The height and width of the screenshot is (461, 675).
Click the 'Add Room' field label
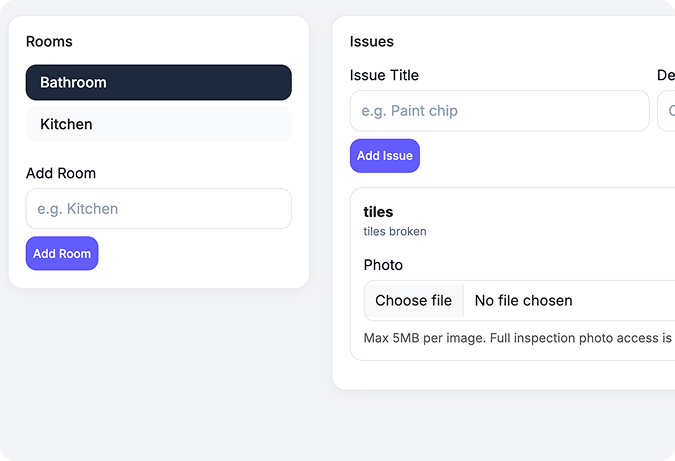click(61, 173)
